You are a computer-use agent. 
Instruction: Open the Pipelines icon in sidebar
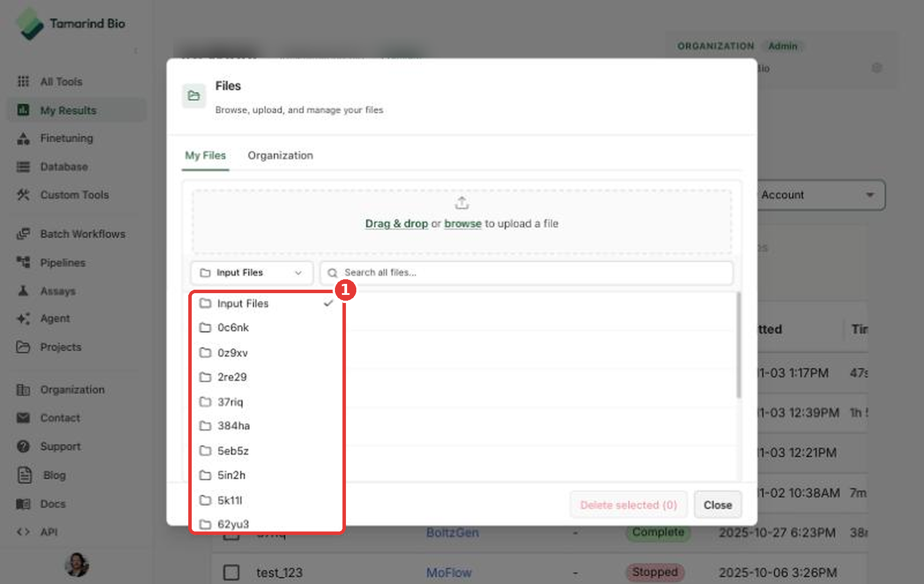tap(23, 262)
